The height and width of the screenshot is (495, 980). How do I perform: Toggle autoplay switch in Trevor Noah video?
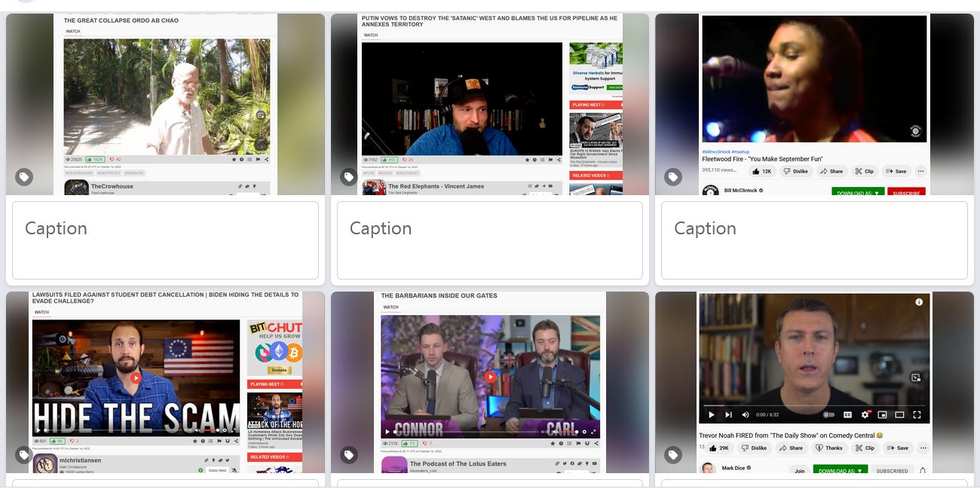(x=829, y=414)
